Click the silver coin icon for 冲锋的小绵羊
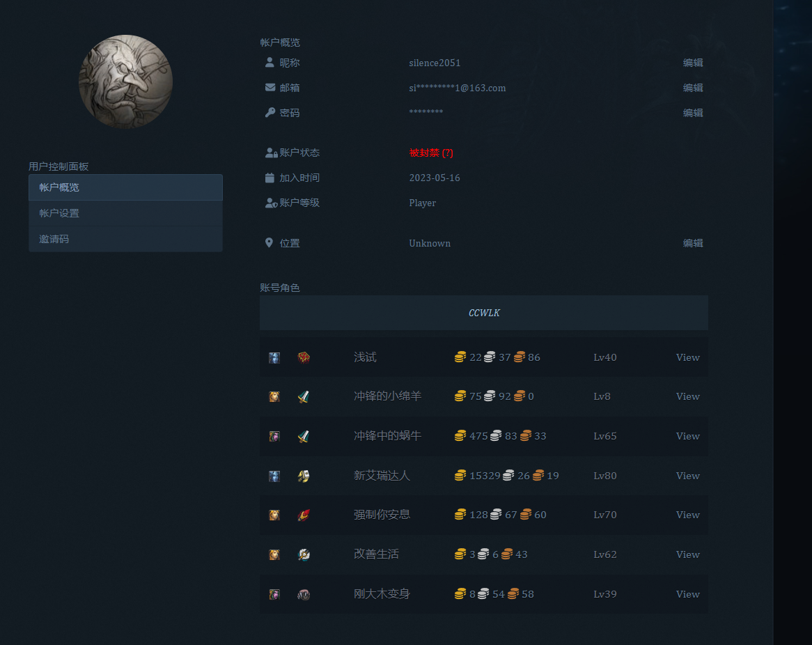812x645 pixels. click(490, 396)
